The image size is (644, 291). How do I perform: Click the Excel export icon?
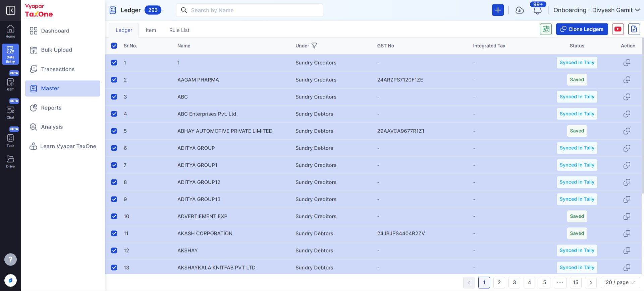[546, 29]
